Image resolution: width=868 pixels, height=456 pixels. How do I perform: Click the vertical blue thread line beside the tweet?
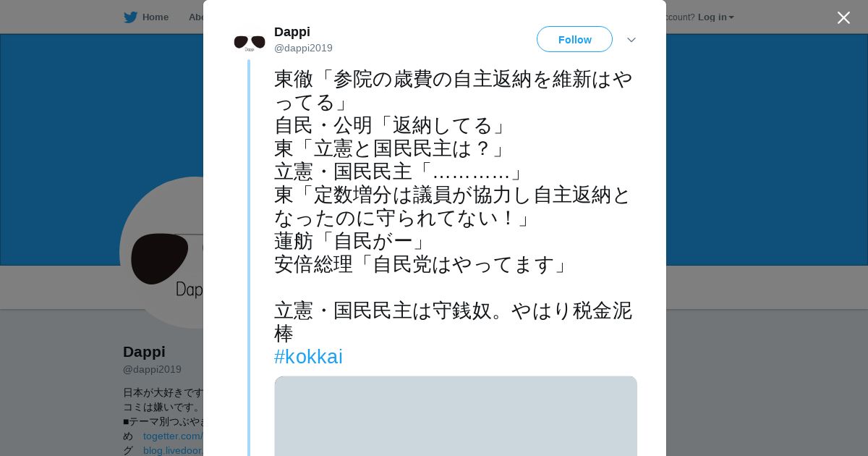249,253
